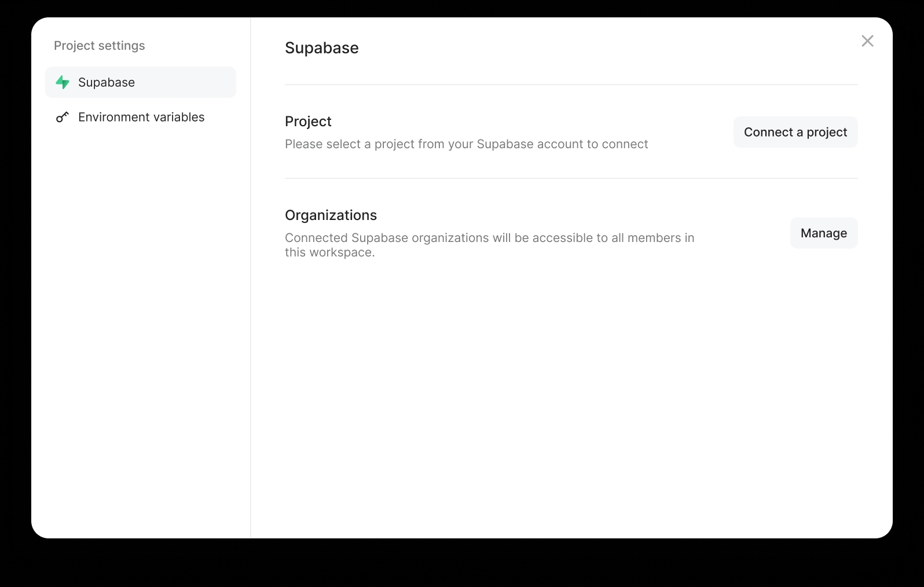Viewport: 924px width, 587px height.
Task: Click the blank area below the Organizations section
Action: coord(571,394)
